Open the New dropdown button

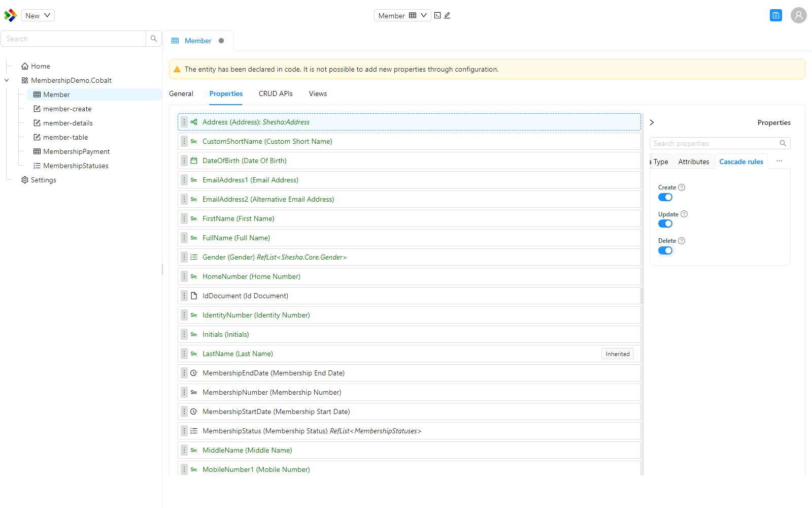click(x=38, y=15)
